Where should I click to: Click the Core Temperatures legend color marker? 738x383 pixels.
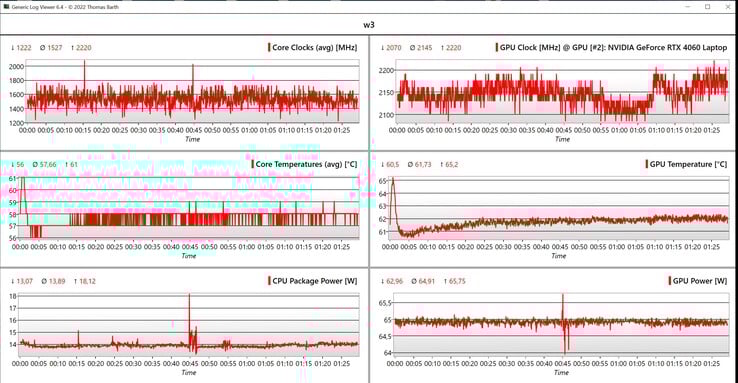(253, 164)
